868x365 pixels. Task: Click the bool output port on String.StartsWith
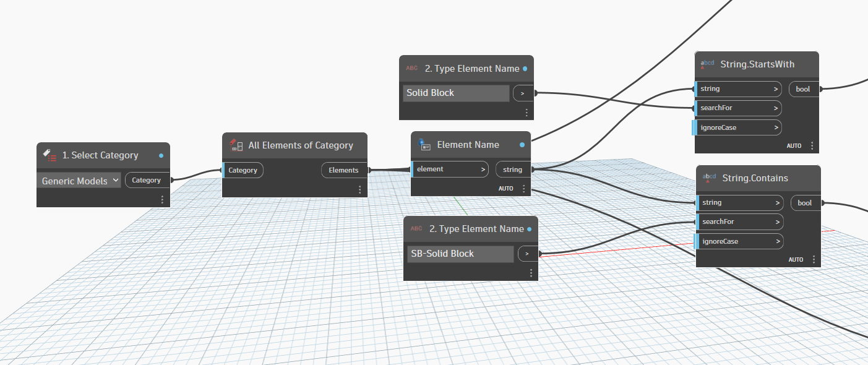pos(803,88)
